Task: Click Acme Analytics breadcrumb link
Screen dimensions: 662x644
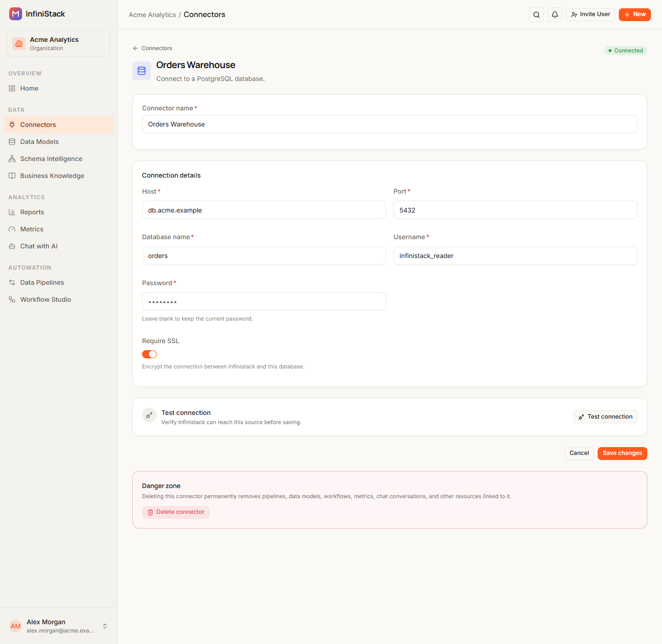Action: [x=152, y=15]
